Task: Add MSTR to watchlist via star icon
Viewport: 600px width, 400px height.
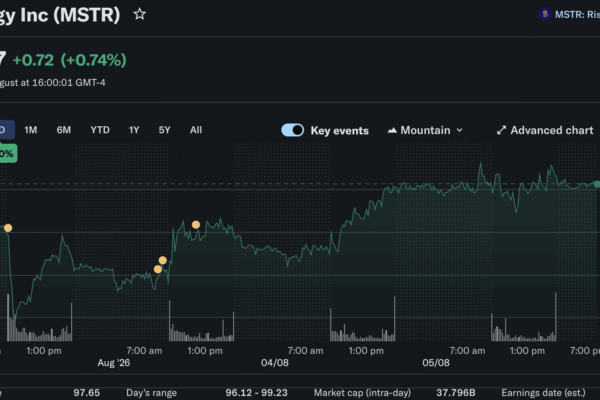Action: pos(140,15)
